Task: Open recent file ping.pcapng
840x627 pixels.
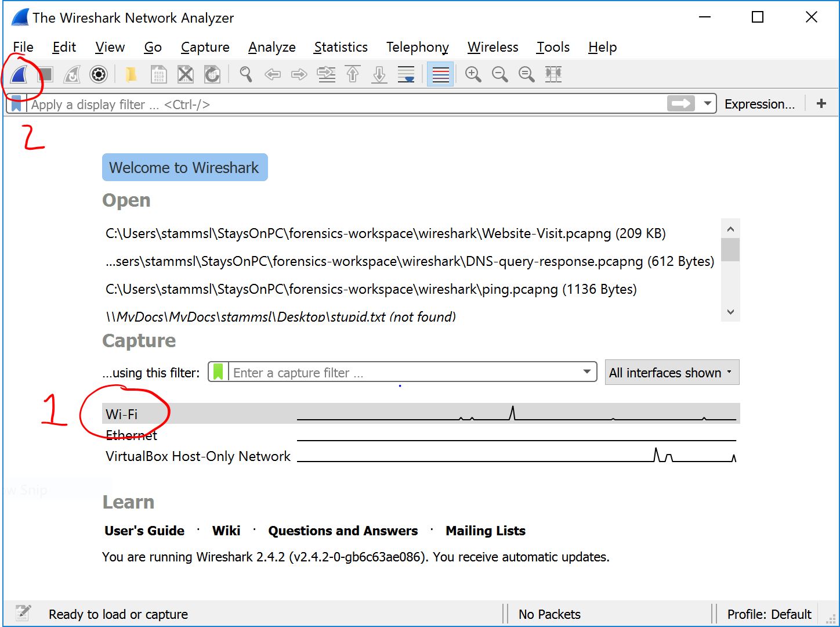Action: point(371,289)
